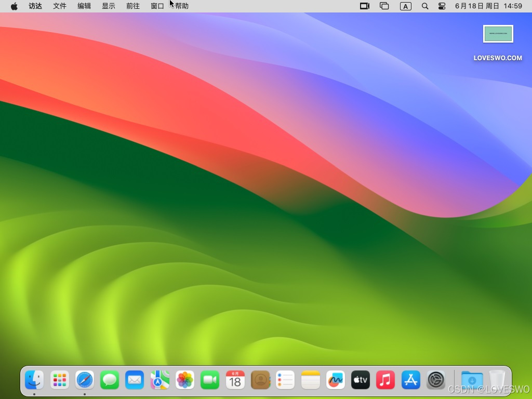Launch Safari from the Dock

pyautogui.click(x=85, y=380)
